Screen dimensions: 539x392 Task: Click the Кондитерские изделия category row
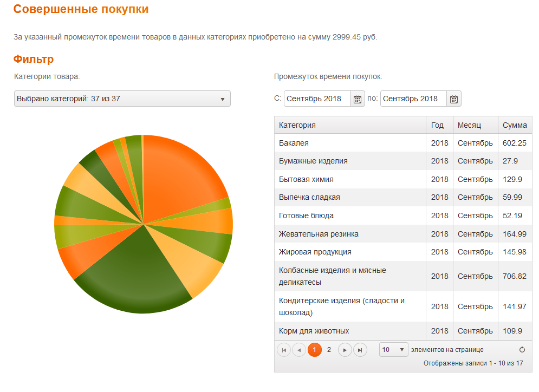pos(403,306)
